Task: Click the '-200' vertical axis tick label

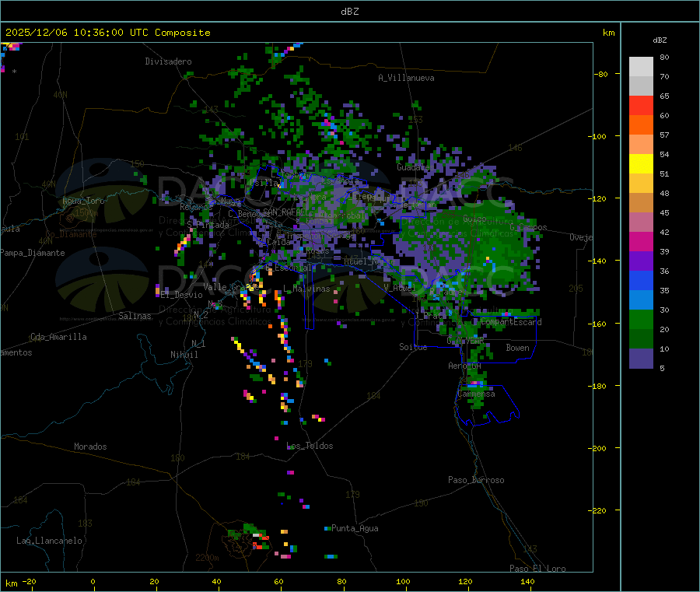Action: click(x=597, y=448)
